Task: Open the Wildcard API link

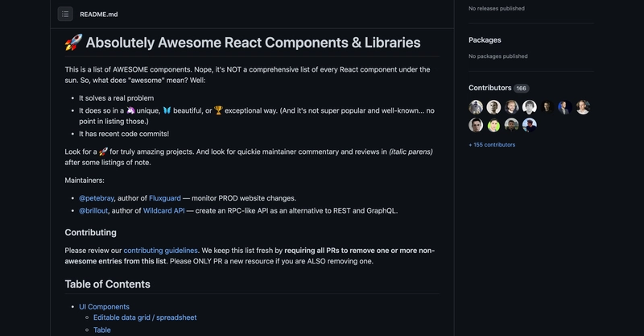Action: coord(164,210)
